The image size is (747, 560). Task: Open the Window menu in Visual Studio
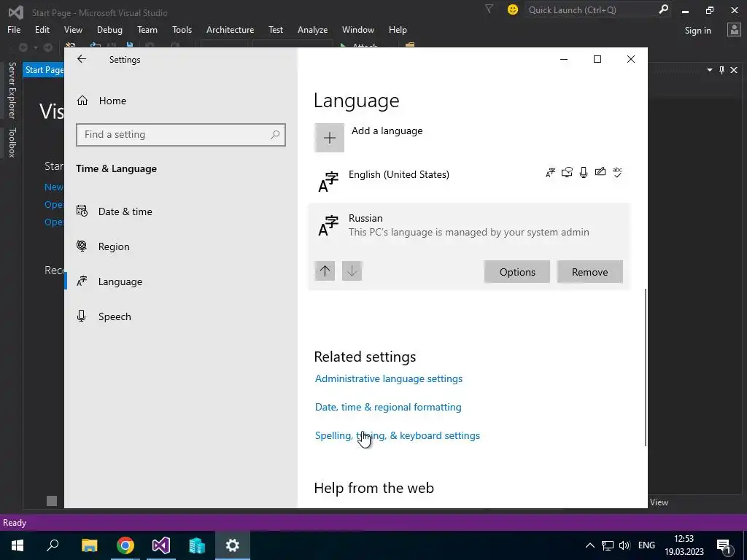pyautogui.click(x=357, y=29)
